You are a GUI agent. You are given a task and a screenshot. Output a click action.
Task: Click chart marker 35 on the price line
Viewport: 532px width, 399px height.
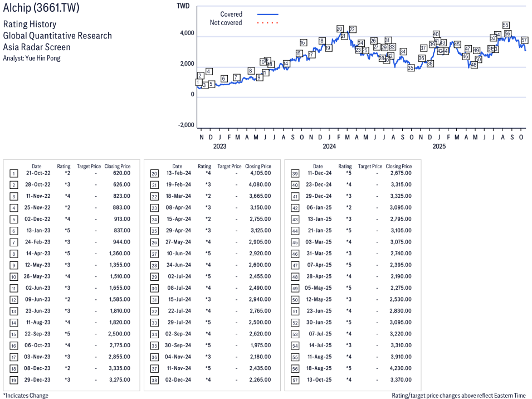pos(411,67)
